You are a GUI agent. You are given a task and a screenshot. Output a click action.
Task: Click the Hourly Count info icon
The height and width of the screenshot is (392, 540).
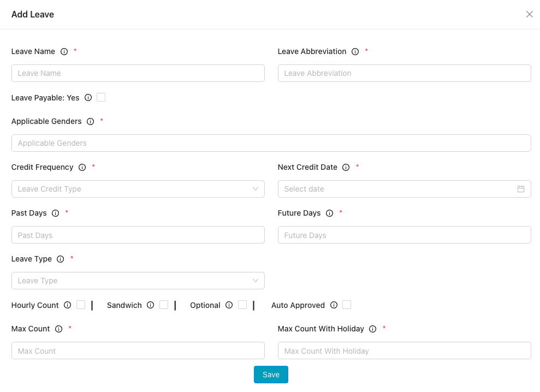coord(67,305)
